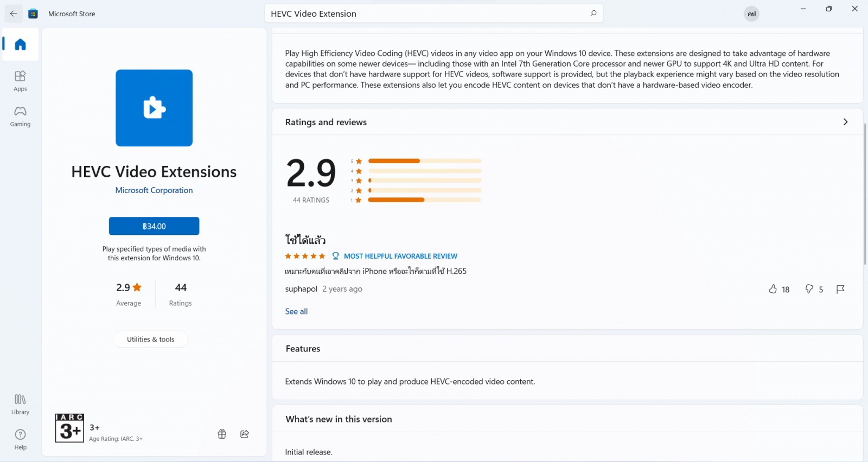Select the Utilities & tools category tag
The height and width of the screenshot is (462, 868).
tap(151, 339)
